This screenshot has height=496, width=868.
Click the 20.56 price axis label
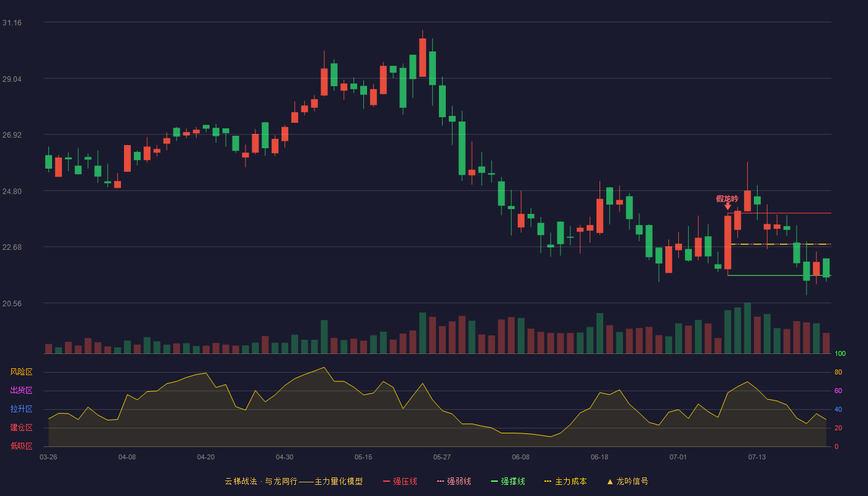(x=12, y=304)
